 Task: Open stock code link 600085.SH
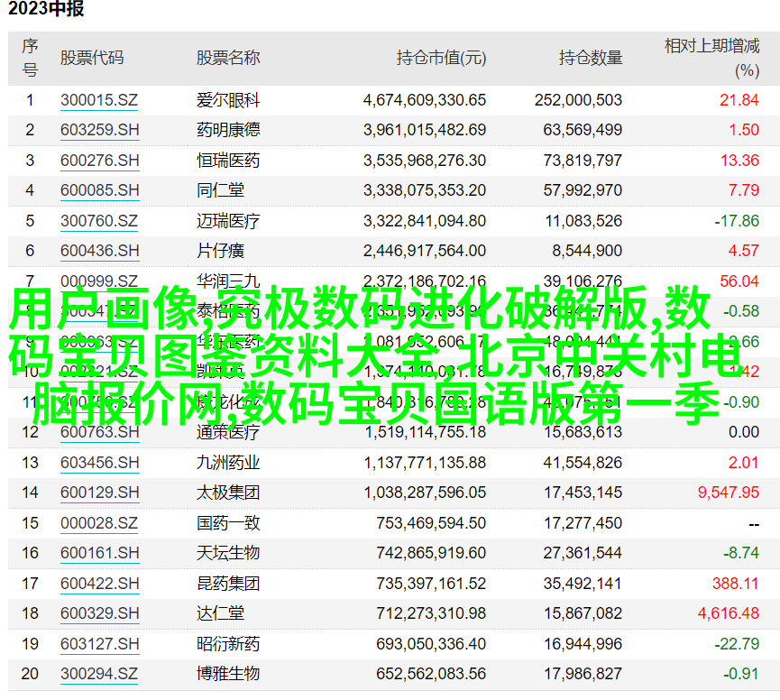[99, 190]
